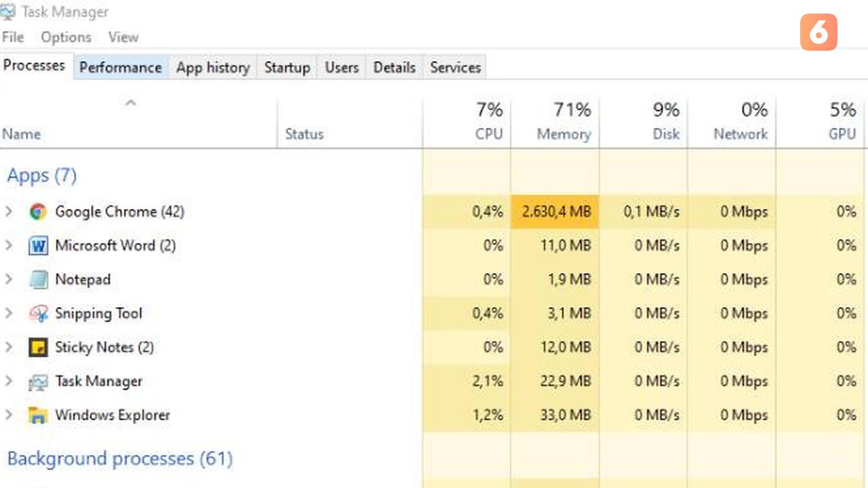868x488 pixels.
Task: Click Chrome's 2.630,4 MB memory cell
Action: point(555,211)
